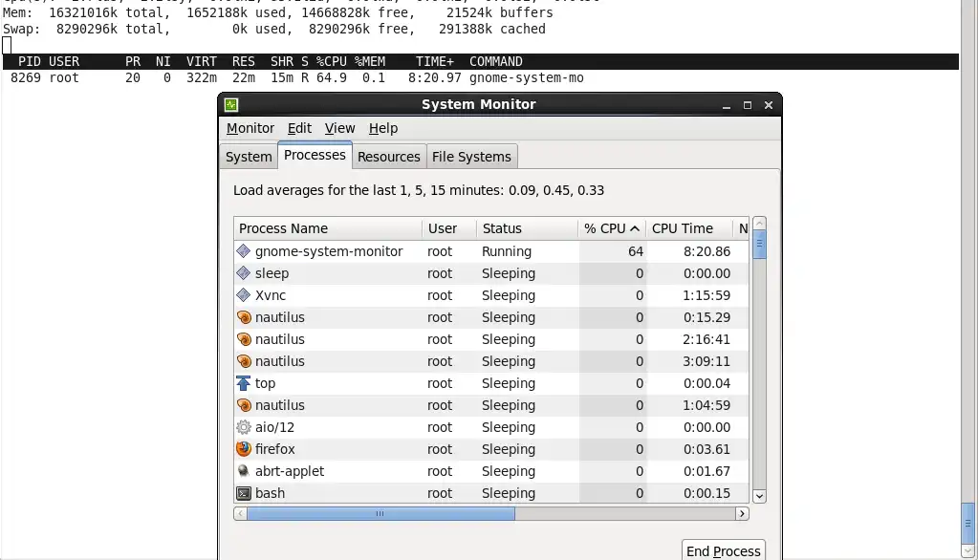This screenshot has height=560, width=978.
Task: Click PID 8269 in the terminal top output
Action: (26, 78)
